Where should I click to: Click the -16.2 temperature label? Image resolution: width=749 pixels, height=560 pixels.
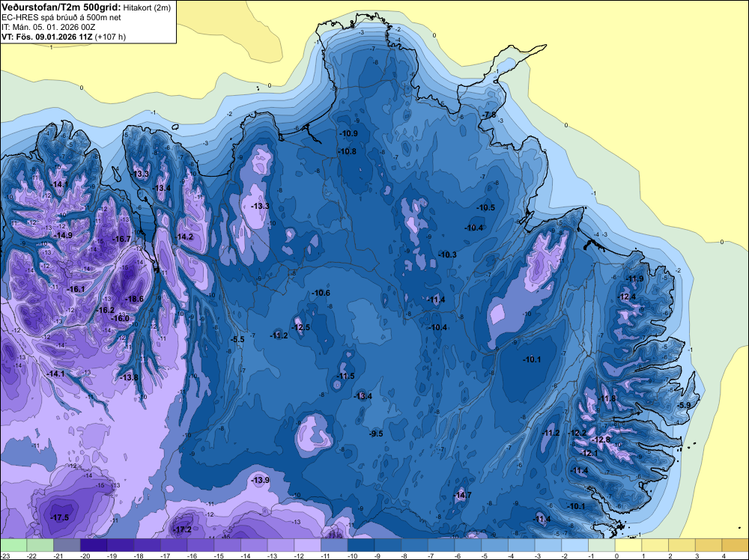coord(105,310)
